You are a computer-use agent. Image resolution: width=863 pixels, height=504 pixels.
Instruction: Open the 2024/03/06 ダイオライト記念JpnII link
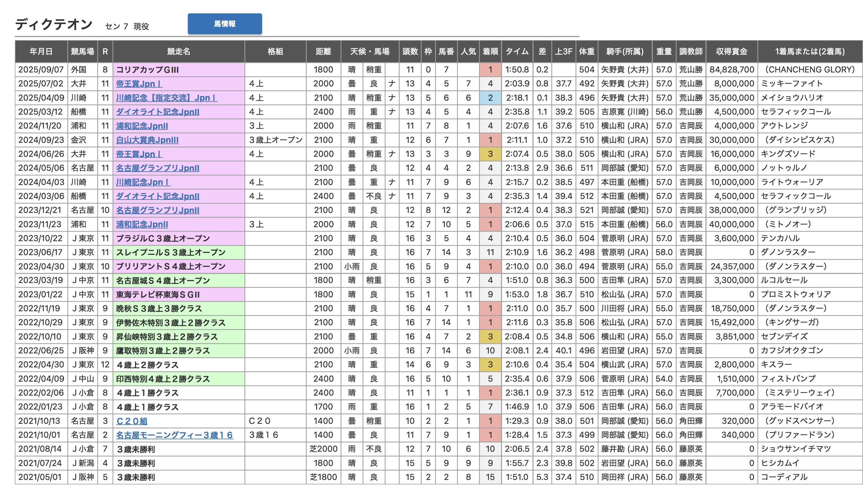click(x=158, y=196)
